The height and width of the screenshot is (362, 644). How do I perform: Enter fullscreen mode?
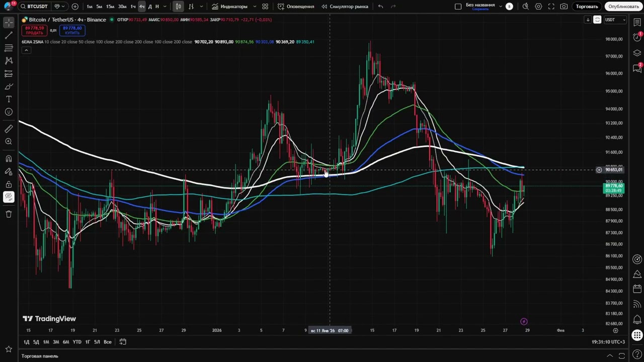[x=551, y=7]
